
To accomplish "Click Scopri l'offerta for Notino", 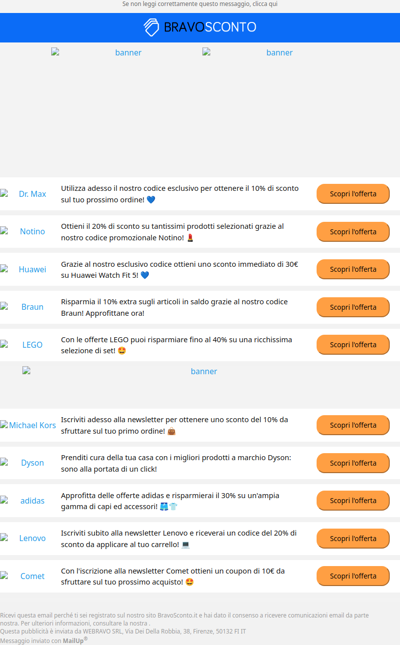I will [353, 232].
